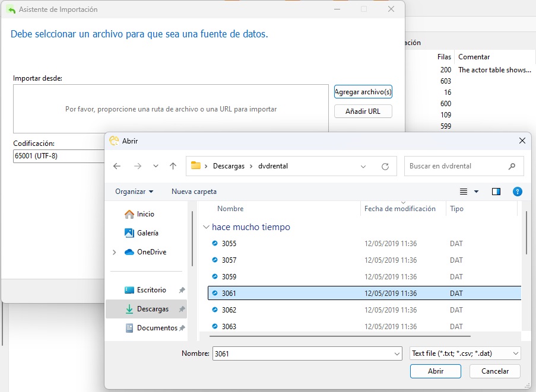Select file 3057
536x392 pixels.
click(x=364, y=260)
